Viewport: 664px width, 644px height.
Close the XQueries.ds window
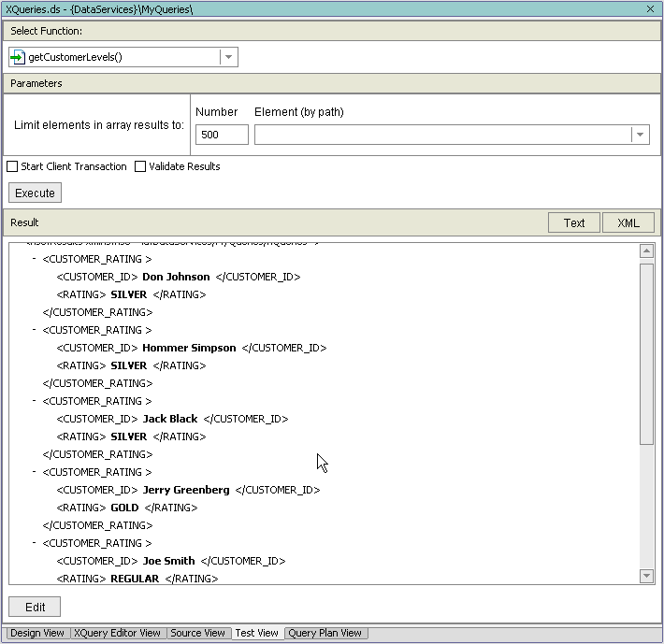(x=651, y=9)
